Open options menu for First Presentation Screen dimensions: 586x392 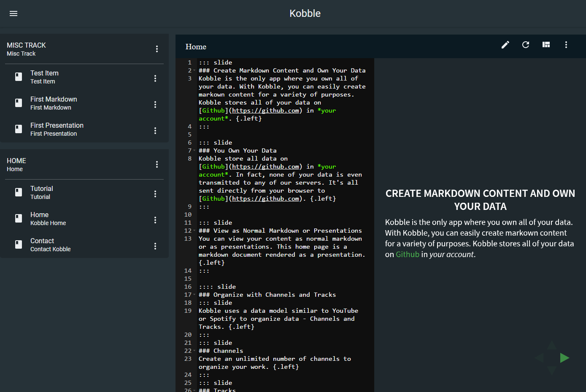pos(155,131)
